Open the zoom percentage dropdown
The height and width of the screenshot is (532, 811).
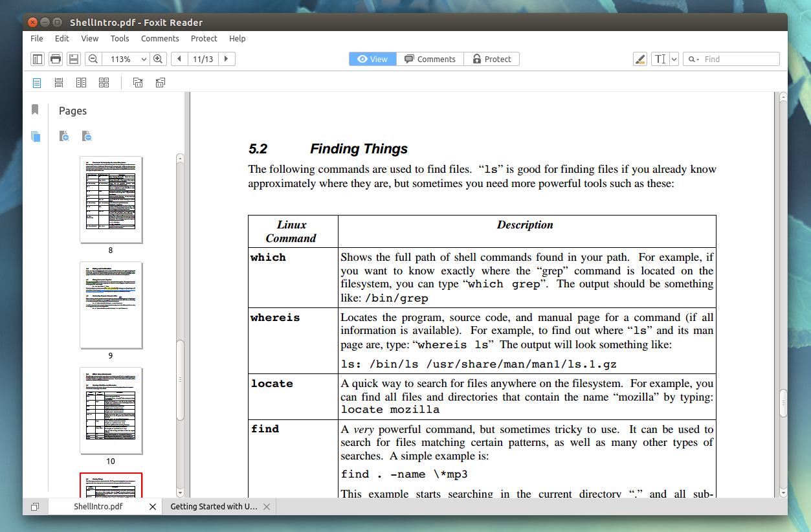coord(145,58)
